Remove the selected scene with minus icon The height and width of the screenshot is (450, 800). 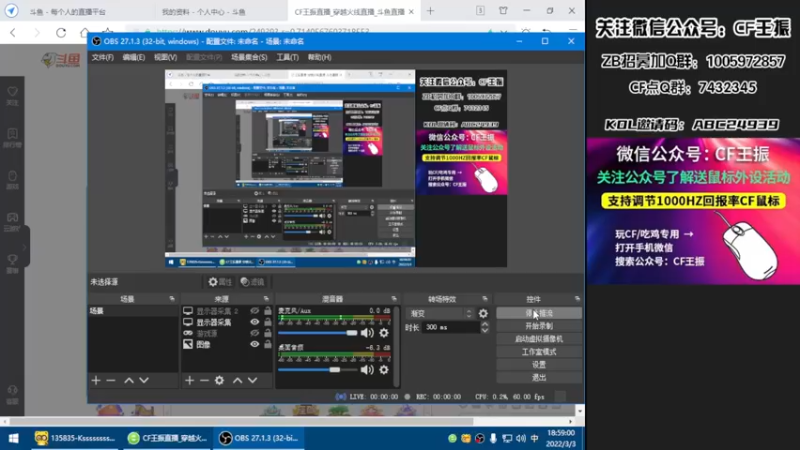point(111,380)
